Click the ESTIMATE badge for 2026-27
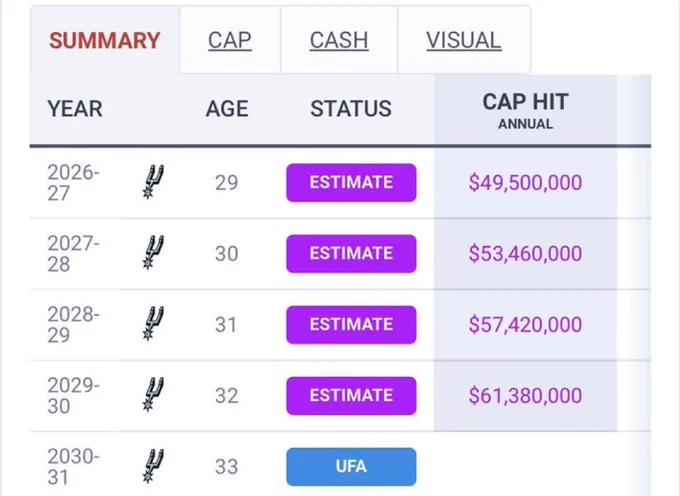680x496 pixels. coord(351,183)
